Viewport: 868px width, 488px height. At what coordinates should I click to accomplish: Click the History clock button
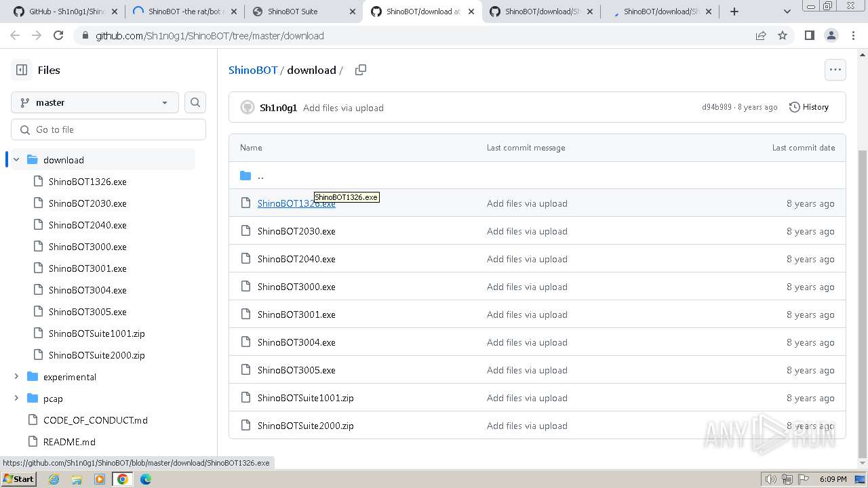click(x=809, y=107)
